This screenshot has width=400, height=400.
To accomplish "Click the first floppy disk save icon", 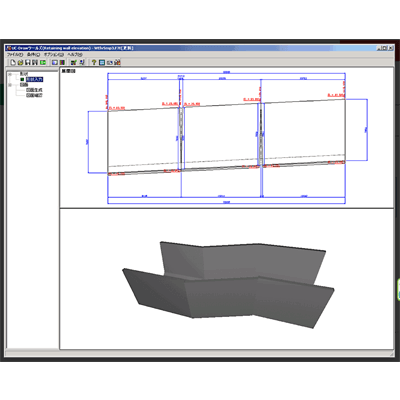I will [28, 62].
